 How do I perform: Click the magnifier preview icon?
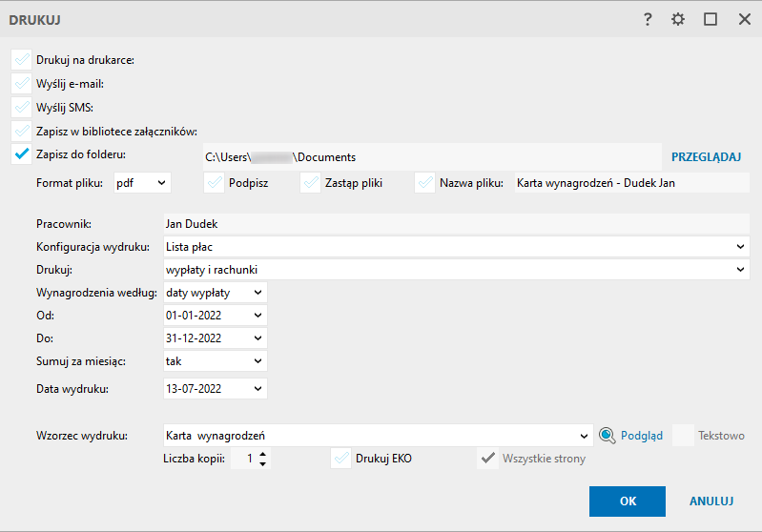(608, 436)
